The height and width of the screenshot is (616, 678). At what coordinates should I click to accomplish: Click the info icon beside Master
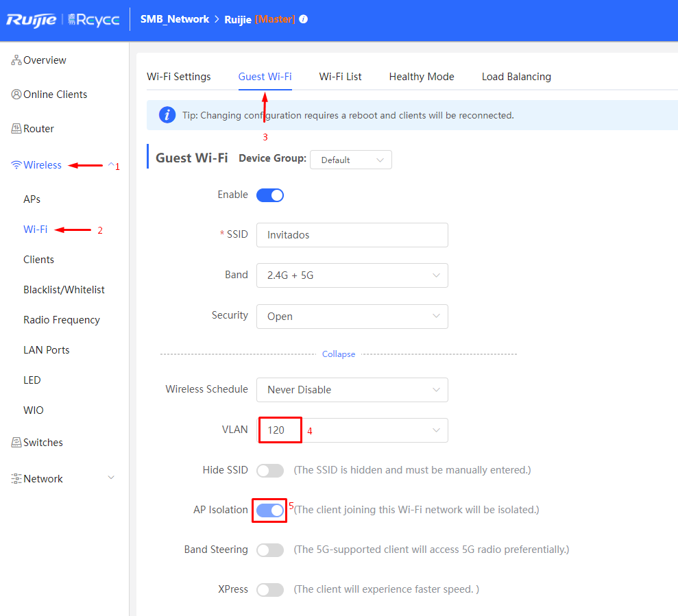pyautogui.click(x=304, y=19)
